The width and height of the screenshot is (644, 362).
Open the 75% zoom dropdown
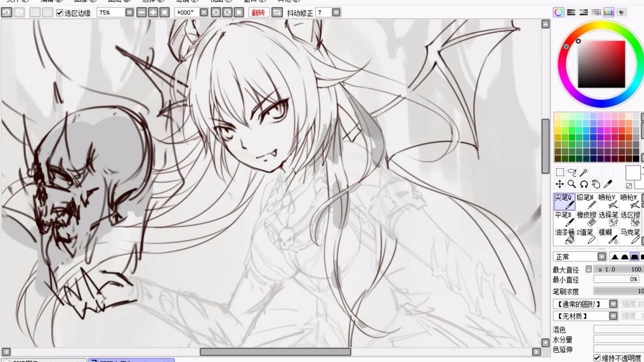click(129, 12)
